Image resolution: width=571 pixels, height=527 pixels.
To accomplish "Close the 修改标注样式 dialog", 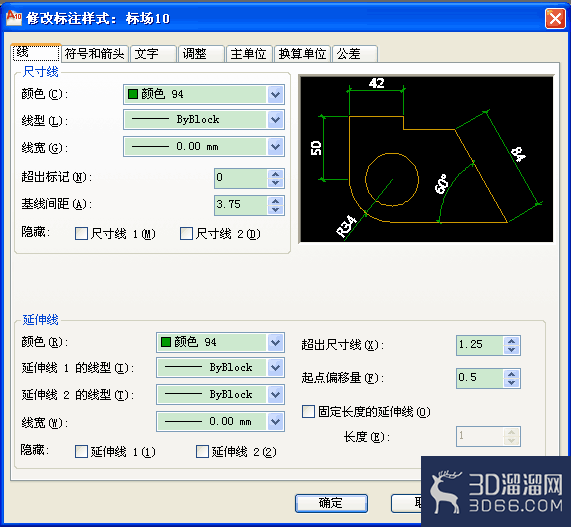I will 555,18.
